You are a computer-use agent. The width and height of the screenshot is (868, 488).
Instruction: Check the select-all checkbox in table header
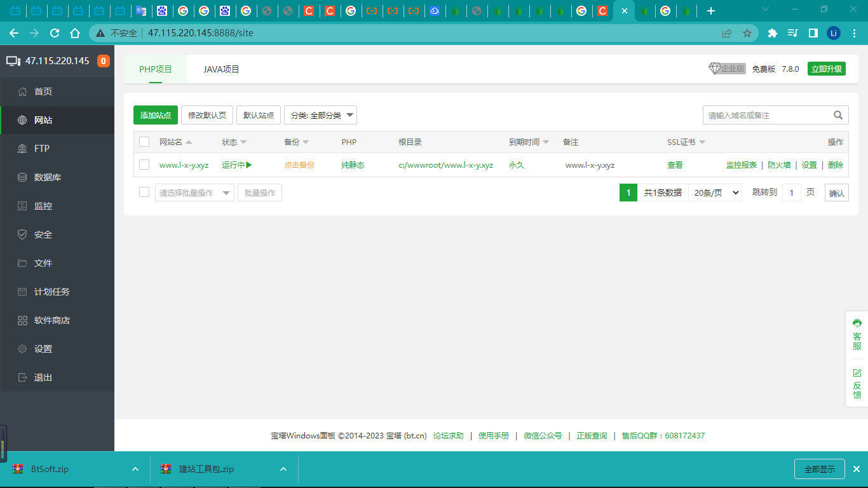click(x=144, y=142)
